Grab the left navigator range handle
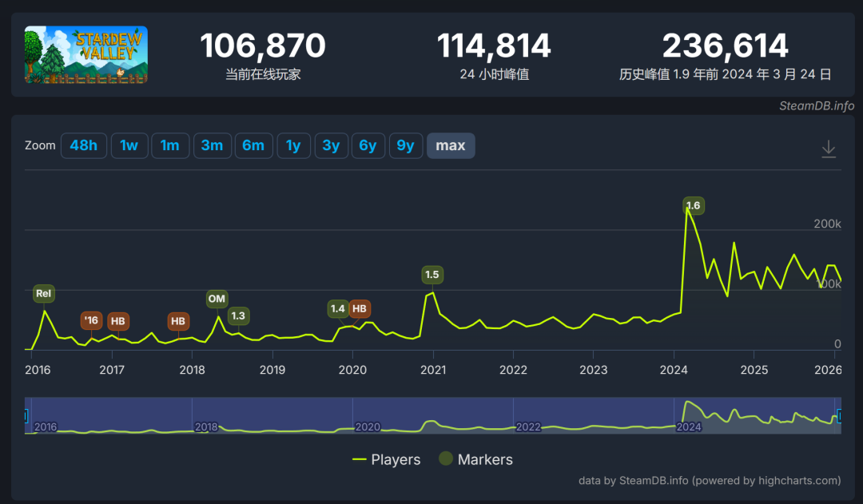Image resolution: width=863 pixels, height=504 pixels. click(26, 416)
